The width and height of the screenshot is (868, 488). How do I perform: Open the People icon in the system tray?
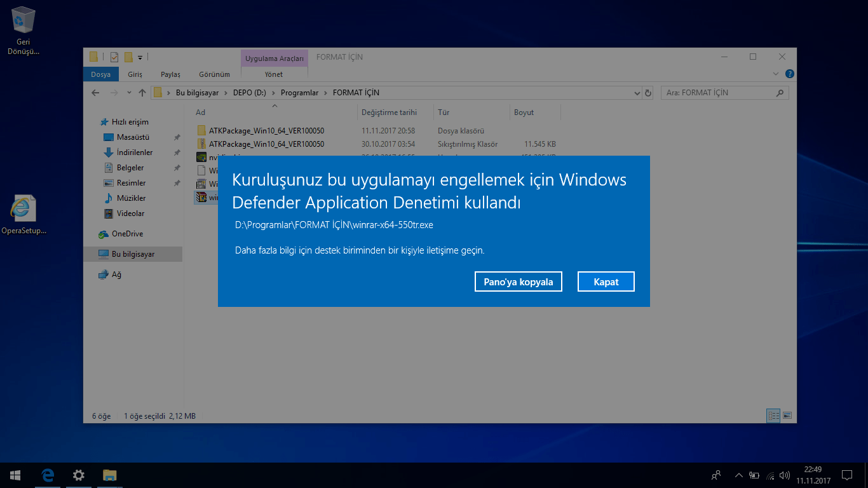coord(716,475)
